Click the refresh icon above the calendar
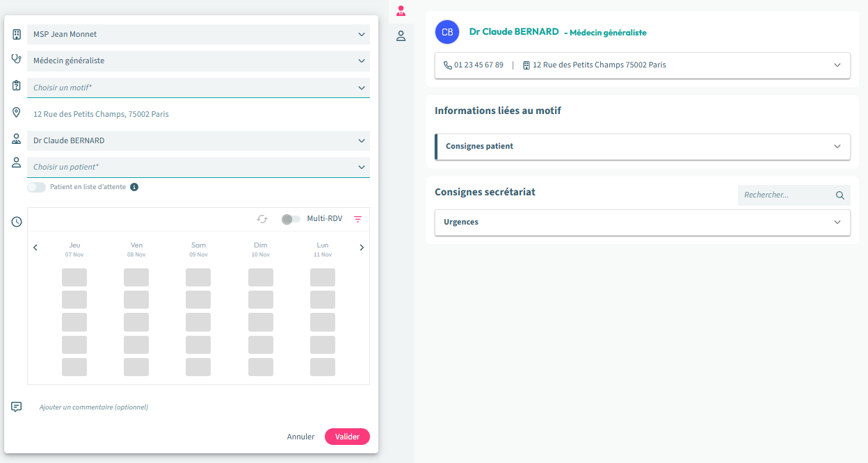The height and width of the screenshot is (463, 868). pyautogui.click(x=262, y=219)
